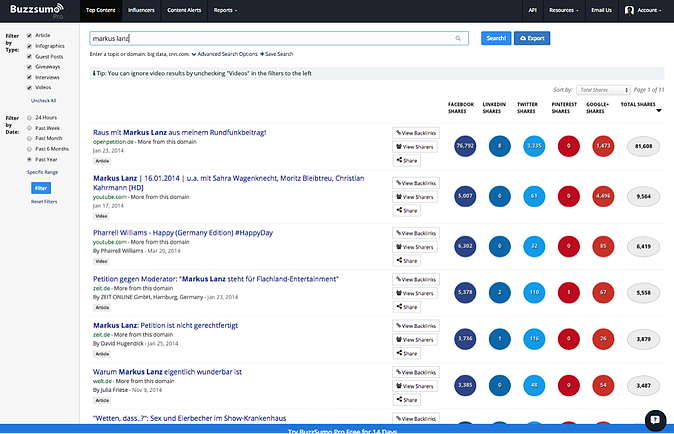The width and height of the screenshot is (674, 434).
Task: Select the Past Month date filter
Action: [29, 138]
